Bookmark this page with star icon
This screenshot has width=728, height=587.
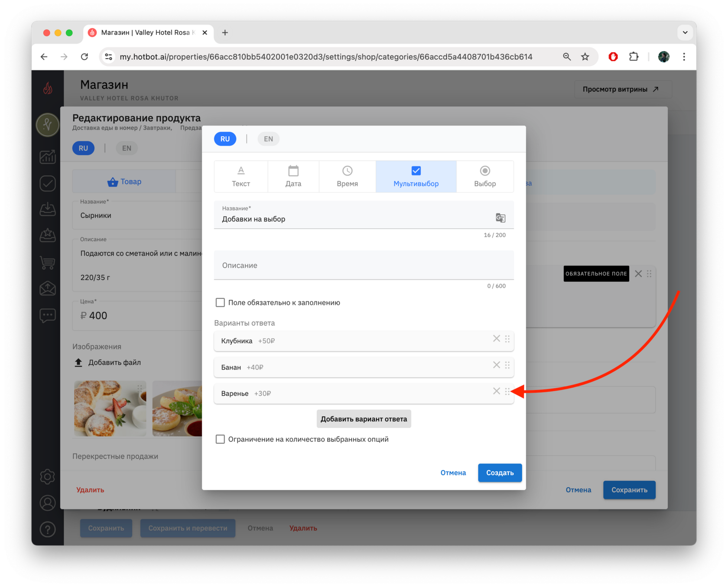(585, 57)
